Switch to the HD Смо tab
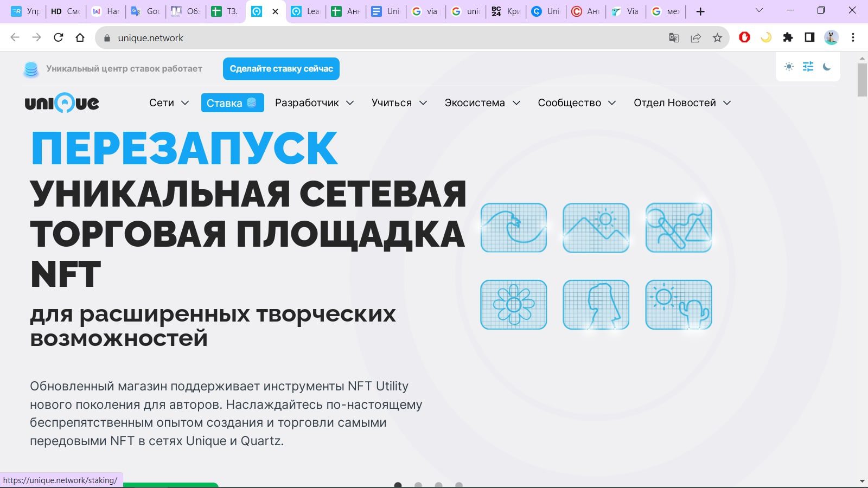This screenshot has width=868, height=488. (65, 11)
